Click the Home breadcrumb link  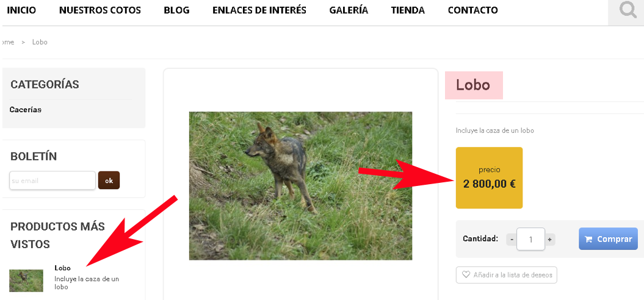(x=7, y=42)
